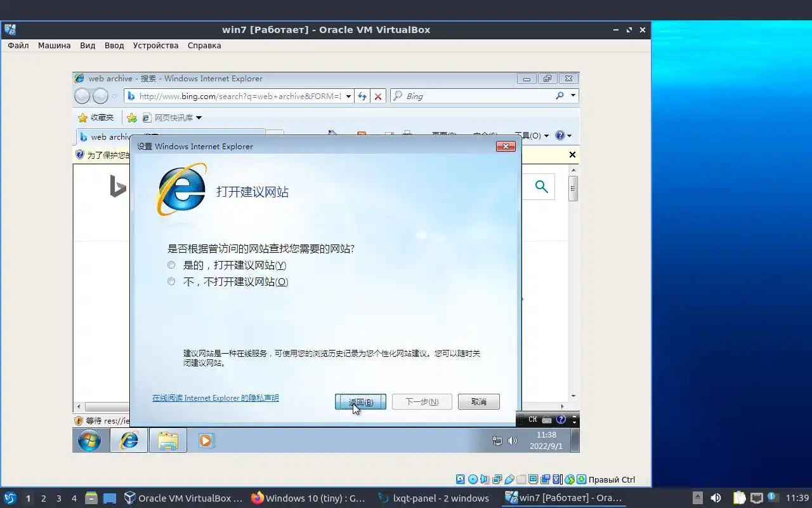
Task: Dismiss the yellow information bar with X
Action: tap(572, 154)
